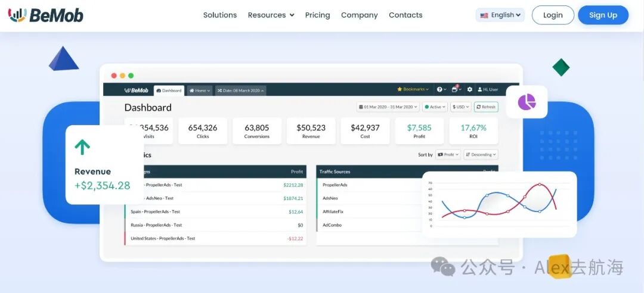This screenshot has width=644, height=293.
Task: Click the 654,326 Clicks card
Action: coord(203,131)
